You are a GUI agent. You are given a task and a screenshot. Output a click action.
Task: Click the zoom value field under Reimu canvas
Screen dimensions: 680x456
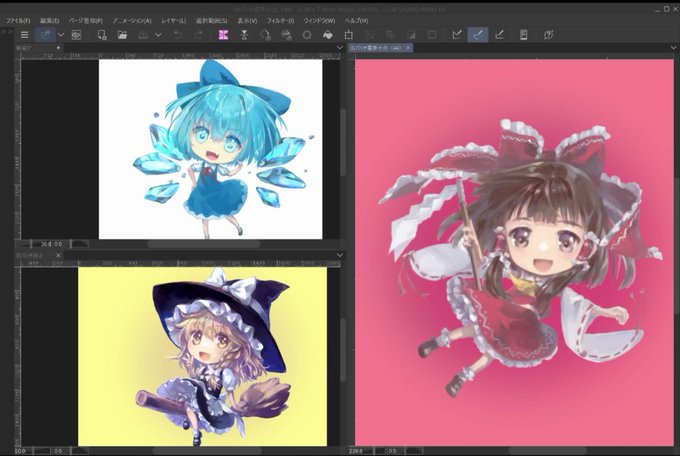(x=357, y=451)
